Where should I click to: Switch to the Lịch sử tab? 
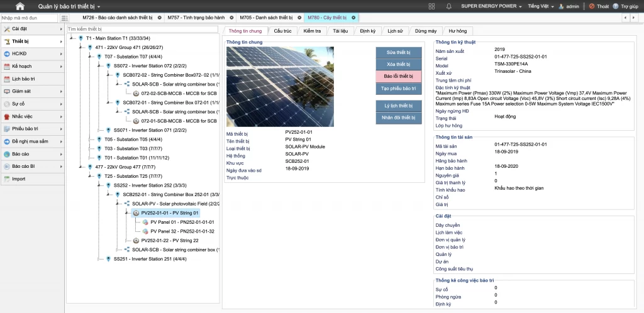click(x=395, y=31)
